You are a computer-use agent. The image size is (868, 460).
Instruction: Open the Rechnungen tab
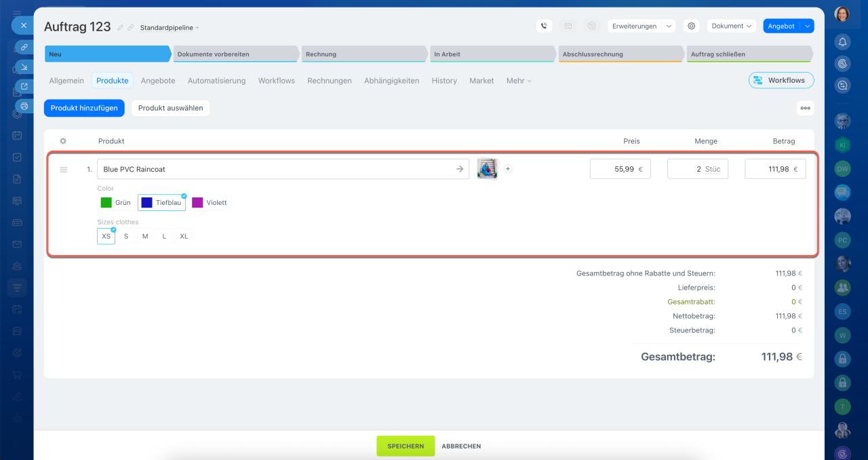point(330,81)
